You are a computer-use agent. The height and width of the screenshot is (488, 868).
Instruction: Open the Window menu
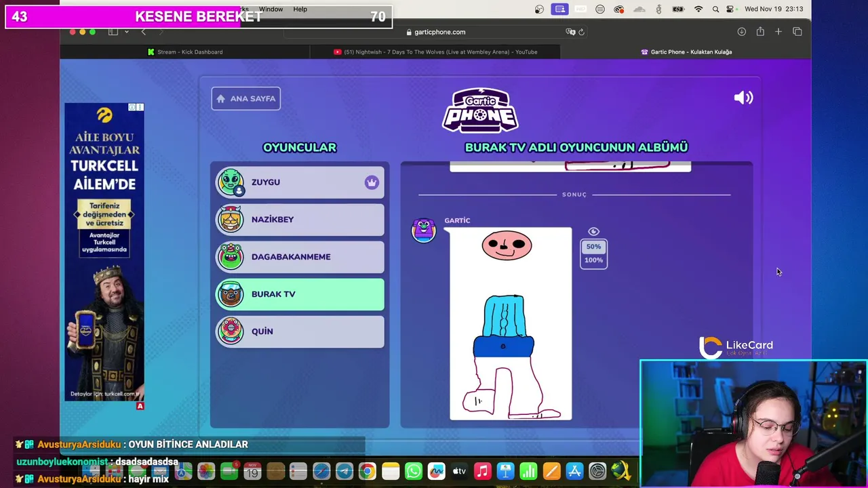(271, 9)
